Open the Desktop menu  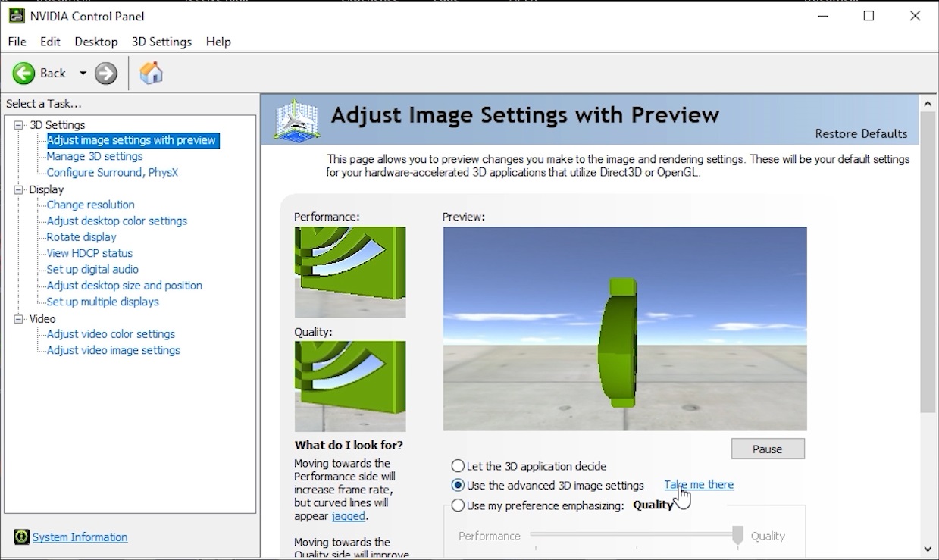95,42
